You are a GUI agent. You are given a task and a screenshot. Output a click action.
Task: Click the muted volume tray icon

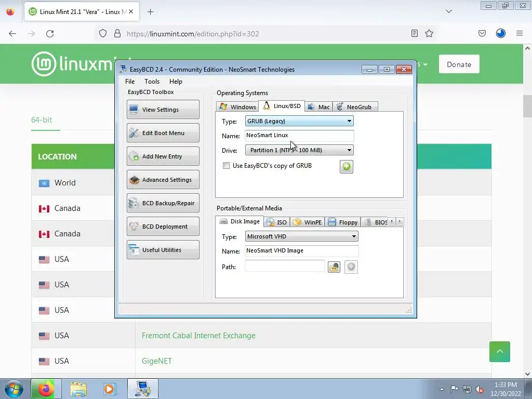point(480,389)
